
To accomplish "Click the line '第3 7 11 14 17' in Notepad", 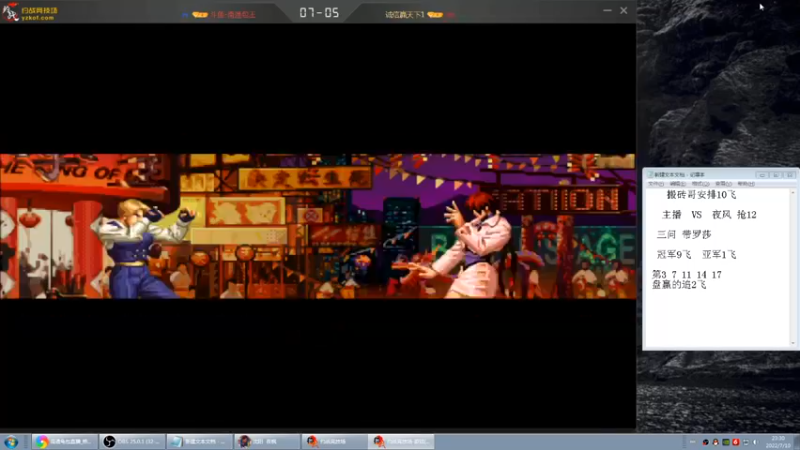I will 687,274.
